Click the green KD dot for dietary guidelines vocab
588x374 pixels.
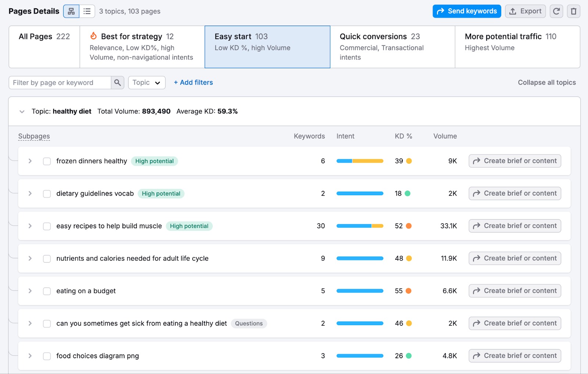408,193
